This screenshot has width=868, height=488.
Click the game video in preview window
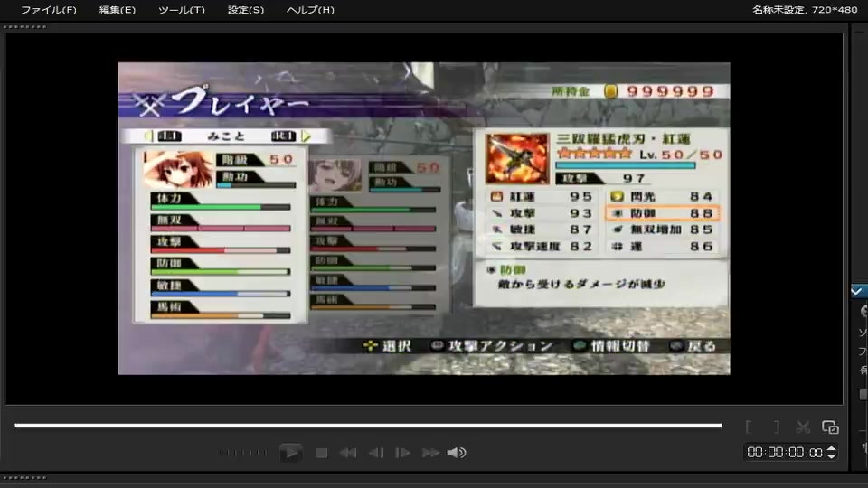pos(424,219)
